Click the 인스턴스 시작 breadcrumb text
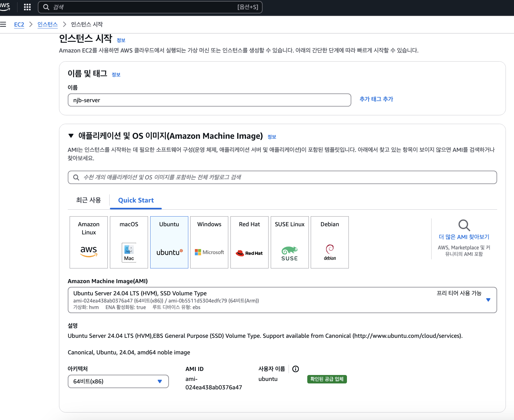The width and height of the screenshot is (514, 420). [87, 24]
